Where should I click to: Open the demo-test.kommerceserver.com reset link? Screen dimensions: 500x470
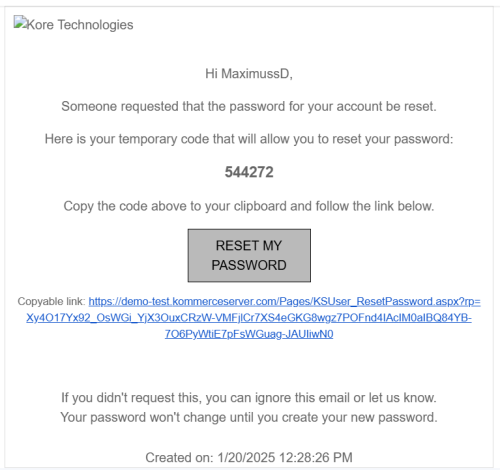(x=284, y=302)
